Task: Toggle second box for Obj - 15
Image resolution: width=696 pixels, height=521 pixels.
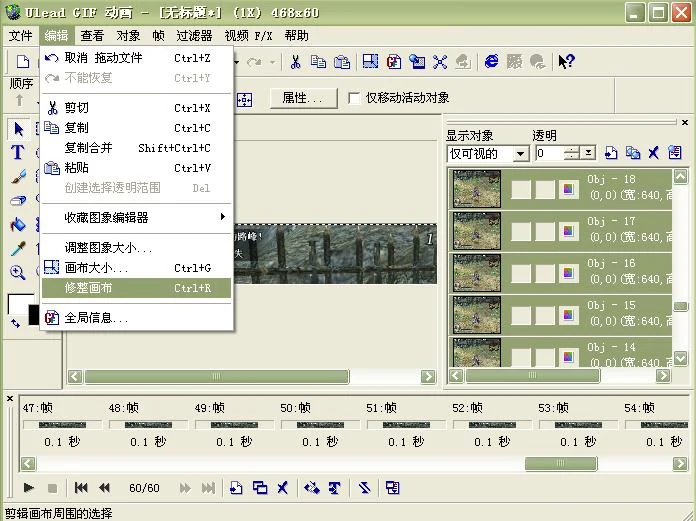Action: tap(545, 316)
